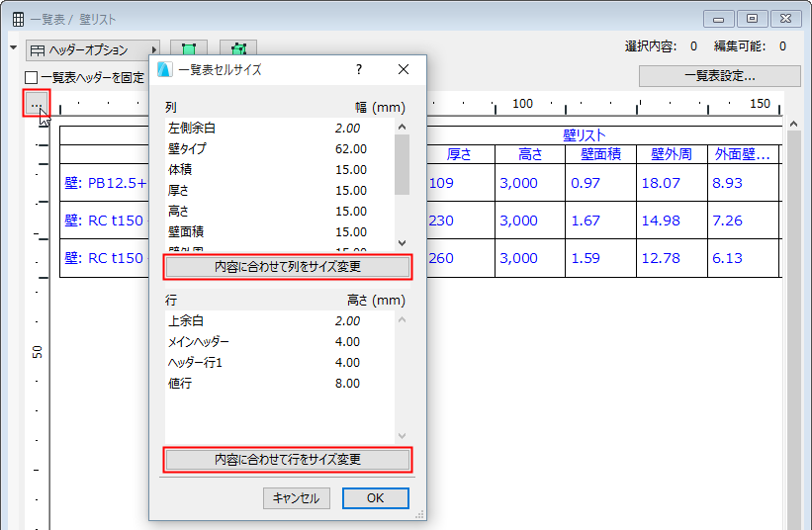Select 壁: PB12.5+ row cell
The image size is (812, 530).
click(x=105, y=183)
